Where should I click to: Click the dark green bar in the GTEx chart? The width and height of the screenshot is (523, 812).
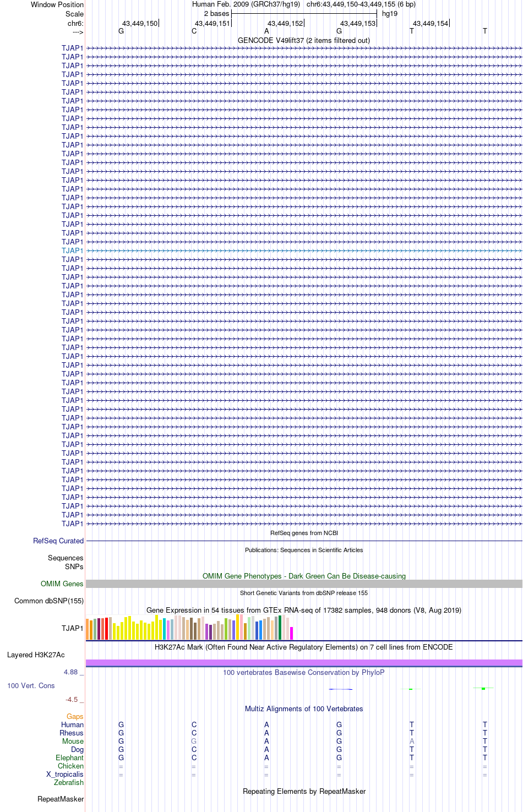tap(280, 628)
